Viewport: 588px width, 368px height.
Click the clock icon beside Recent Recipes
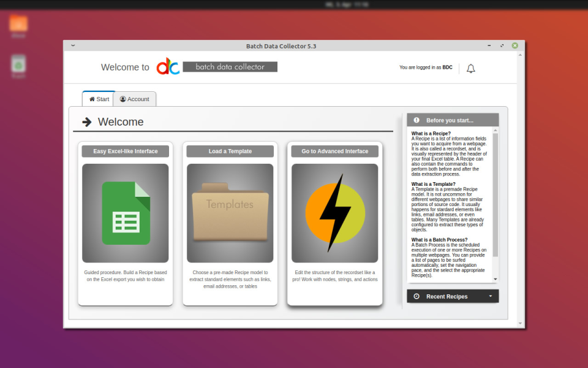tap(417, 296)
